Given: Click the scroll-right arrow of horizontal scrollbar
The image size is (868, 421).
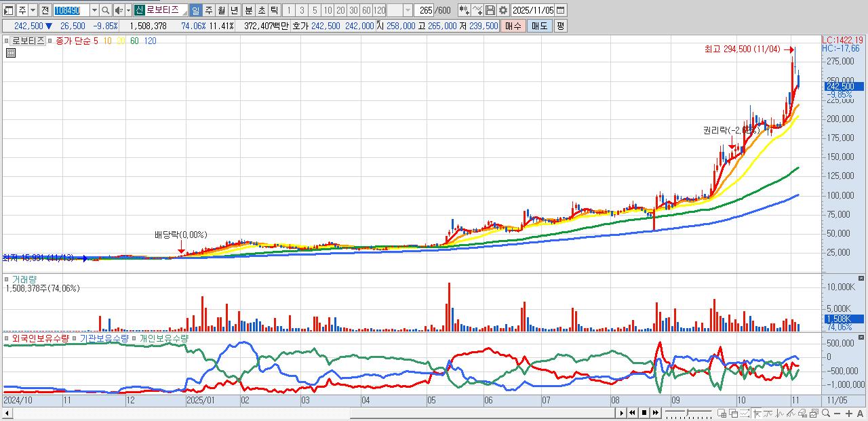Looking at the screenshot, I should 621,413.
